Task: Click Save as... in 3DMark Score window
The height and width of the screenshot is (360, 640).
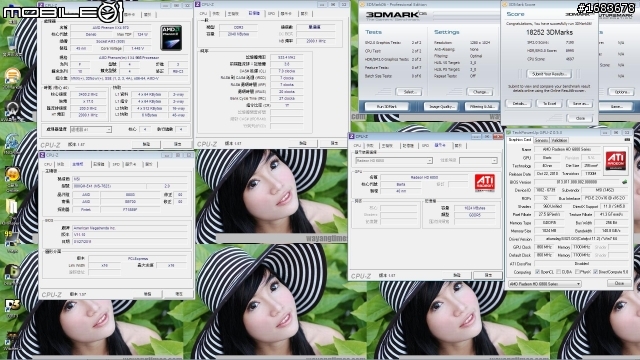Action: point(580,104)
